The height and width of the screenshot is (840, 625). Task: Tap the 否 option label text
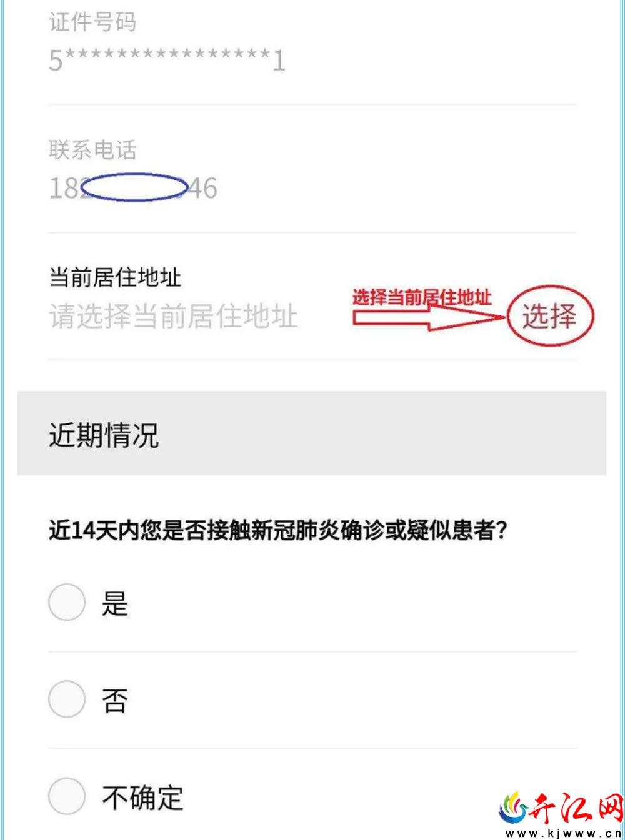[x=115, y=700]
